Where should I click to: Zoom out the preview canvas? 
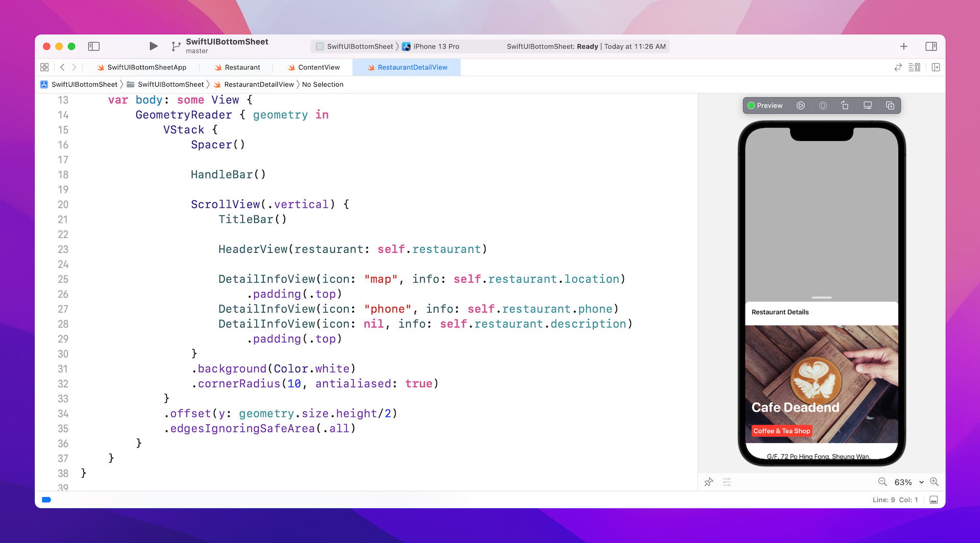click(x=882, y=482)
